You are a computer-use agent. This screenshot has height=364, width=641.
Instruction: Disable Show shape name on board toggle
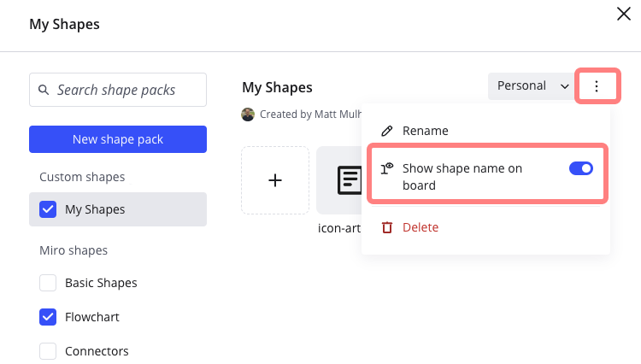[x=580, y=168]
